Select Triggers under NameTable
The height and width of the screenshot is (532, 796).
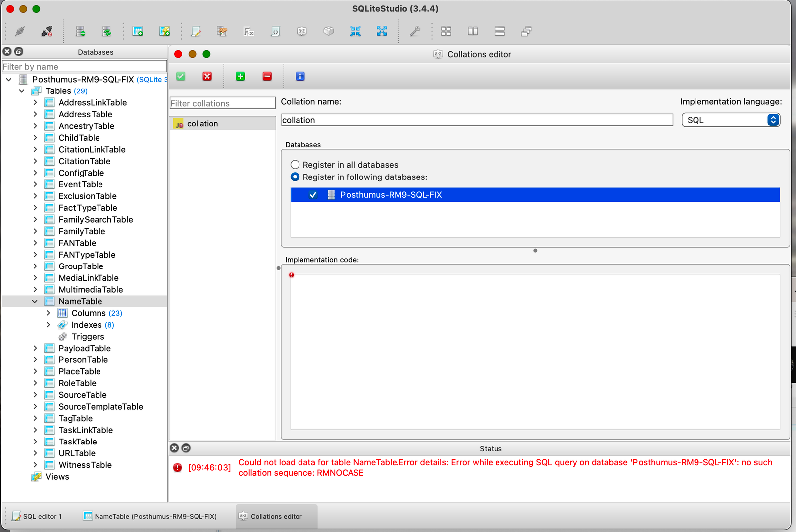[x=88, y=337]
